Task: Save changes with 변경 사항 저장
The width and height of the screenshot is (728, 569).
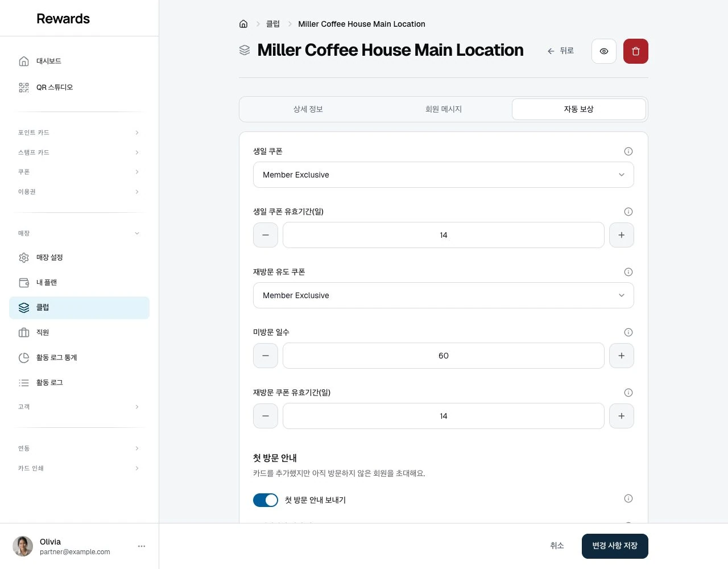Action: click(x=615, y=546)
